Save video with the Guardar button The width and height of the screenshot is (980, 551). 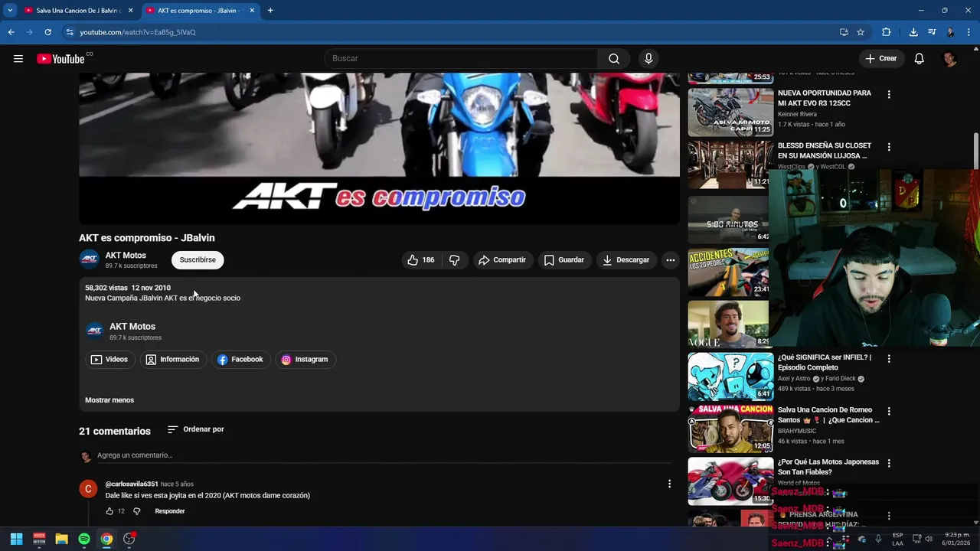(x=564, y=260)
